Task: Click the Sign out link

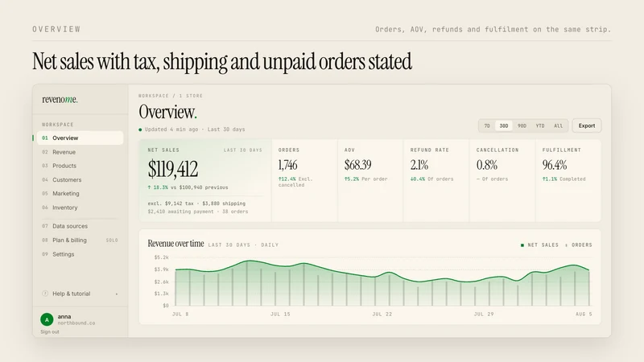Action: [x=50, y=331]
